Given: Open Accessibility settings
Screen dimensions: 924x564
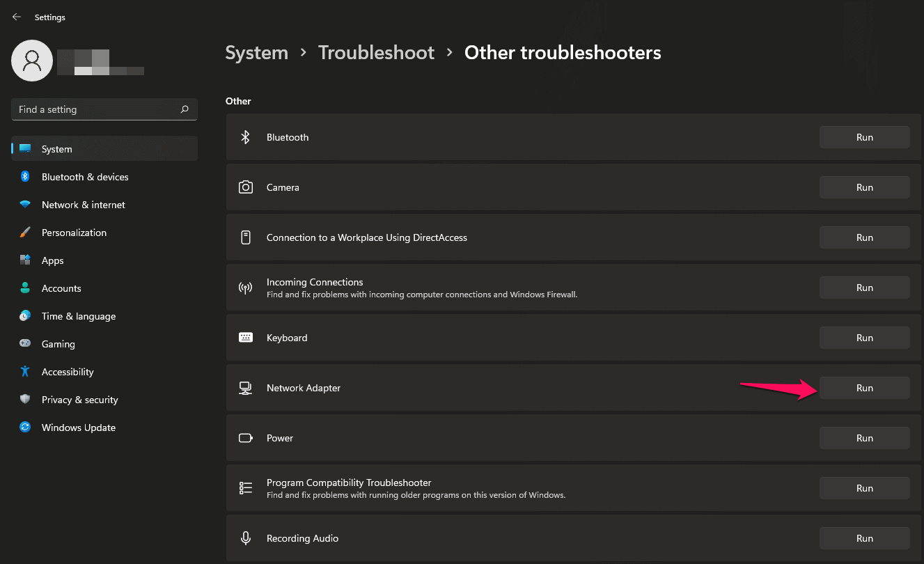Looking at the screenshot, I should 104,372.
